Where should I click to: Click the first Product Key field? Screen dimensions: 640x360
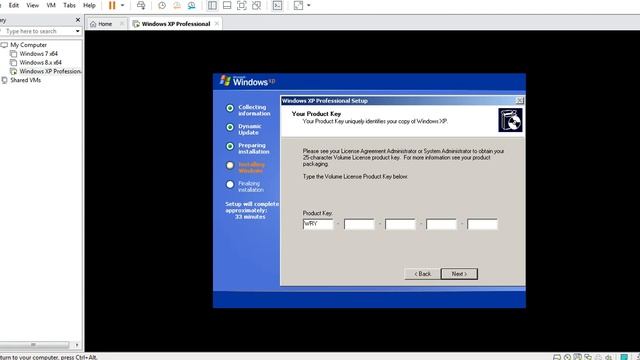point(318,224)
